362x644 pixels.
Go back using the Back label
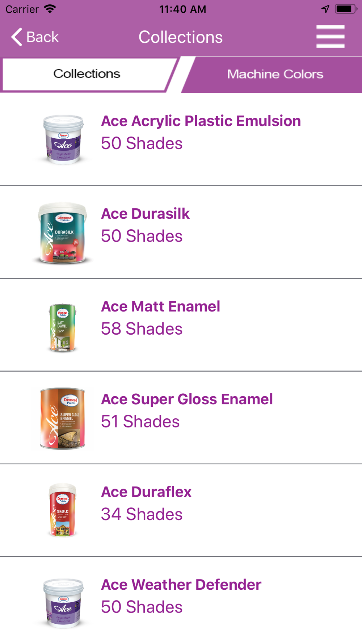(x=42, y=37)
